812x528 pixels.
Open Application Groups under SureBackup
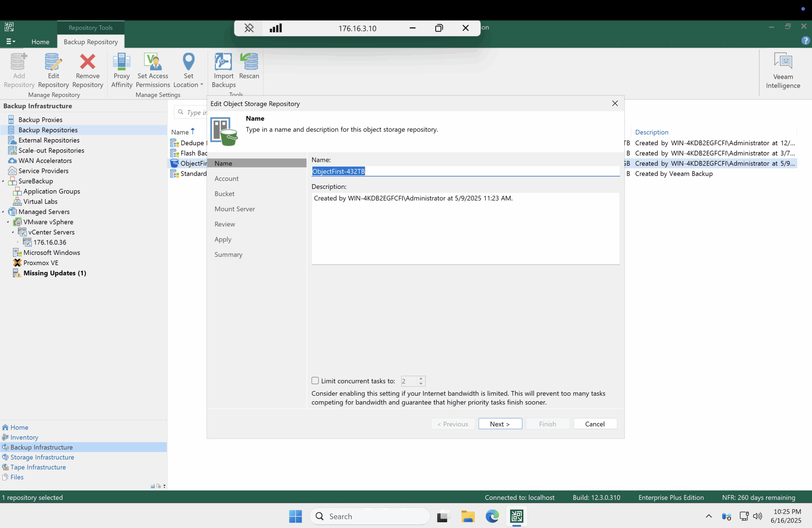[x=51, y=191]
